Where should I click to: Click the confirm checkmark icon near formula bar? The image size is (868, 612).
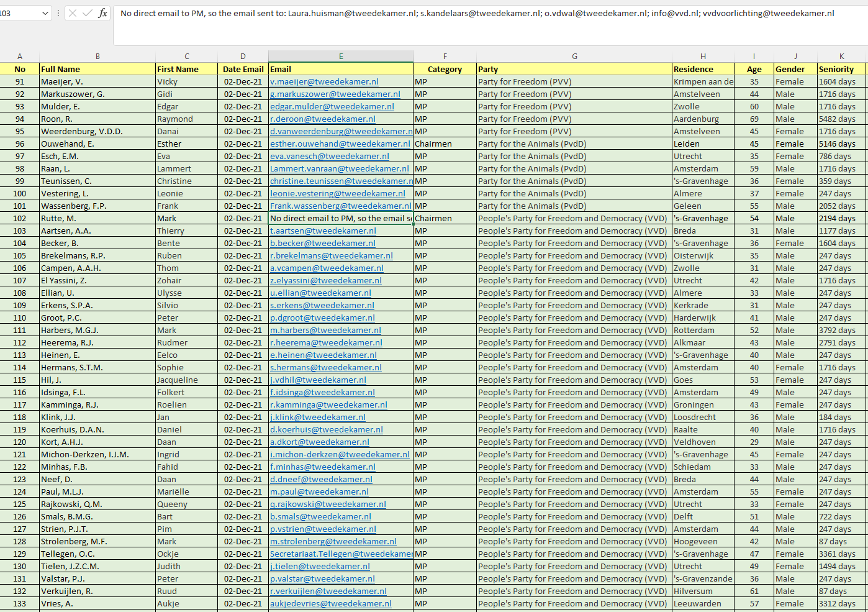[x=87, y=12]
